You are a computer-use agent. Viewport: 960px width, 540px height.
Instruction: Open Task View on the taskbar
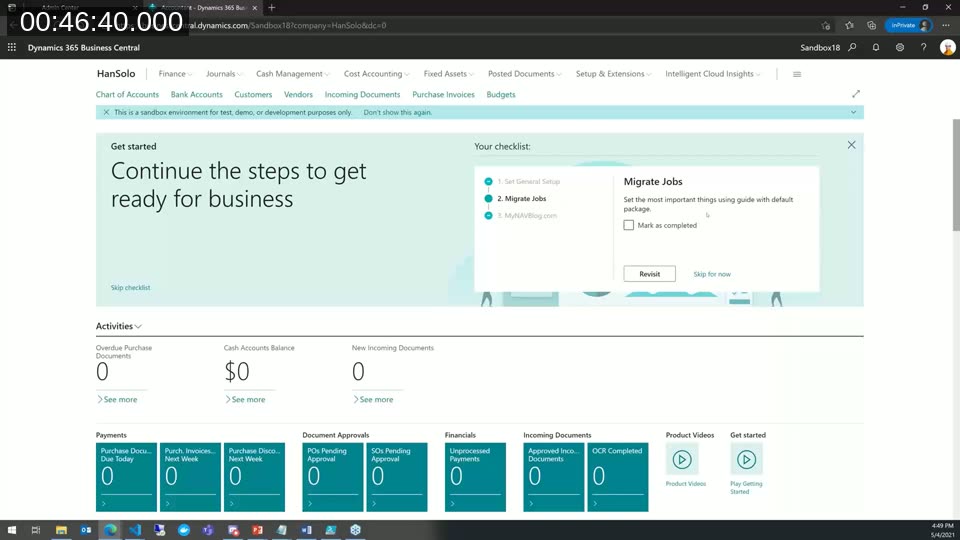click(x=36, y=530)
